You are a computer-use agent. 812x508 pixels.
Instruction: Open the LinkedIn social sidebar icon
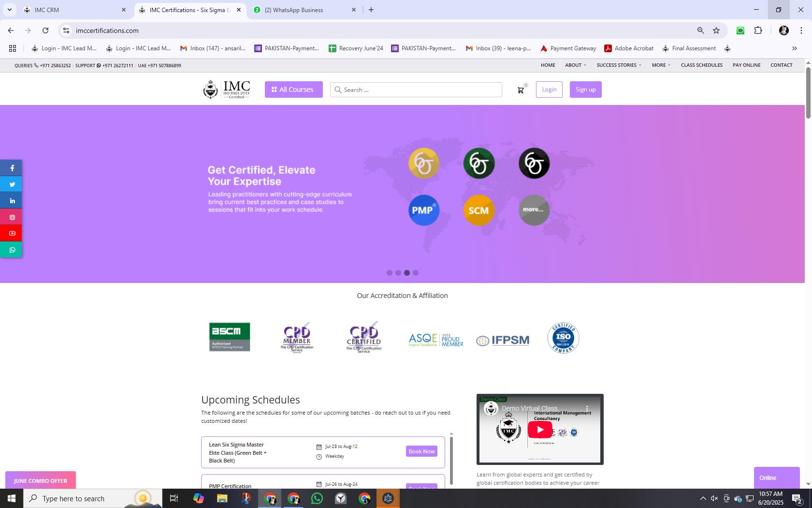(x=11, y=201)
